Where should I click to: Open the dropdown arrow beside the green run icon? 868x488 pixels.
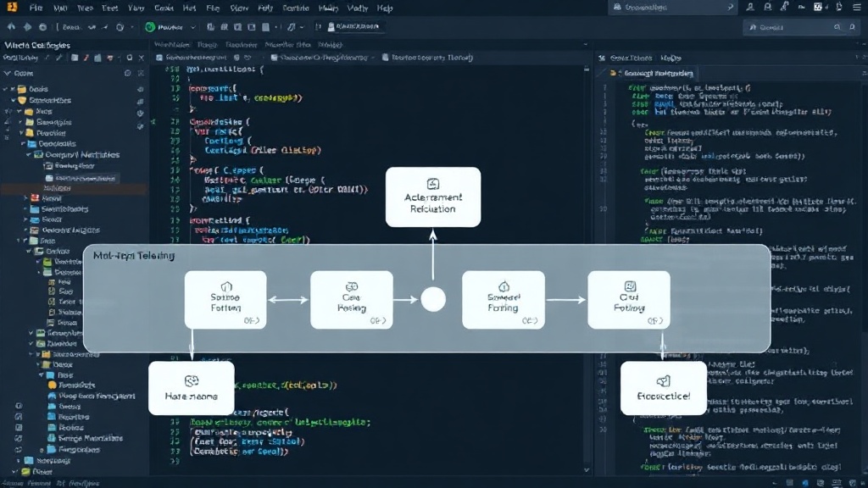point(193,27)
